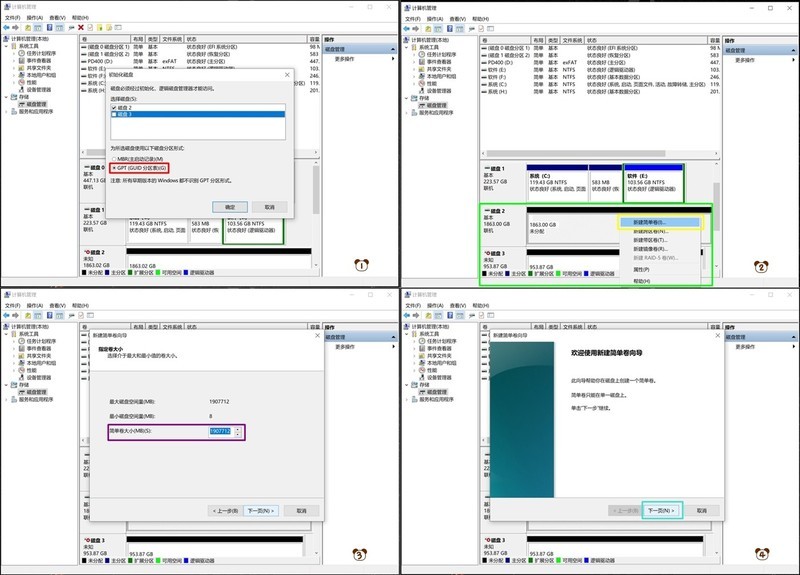
Task: Click 事件查看器 icon in welcome wizard window tree
Action: point(422,348)
